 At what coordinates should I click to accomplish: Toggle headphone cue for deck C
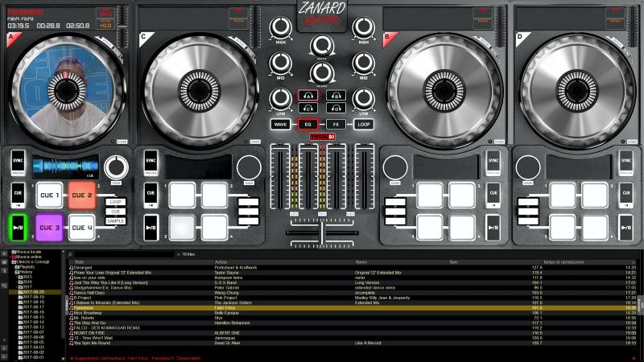click(x=308, y=109)
